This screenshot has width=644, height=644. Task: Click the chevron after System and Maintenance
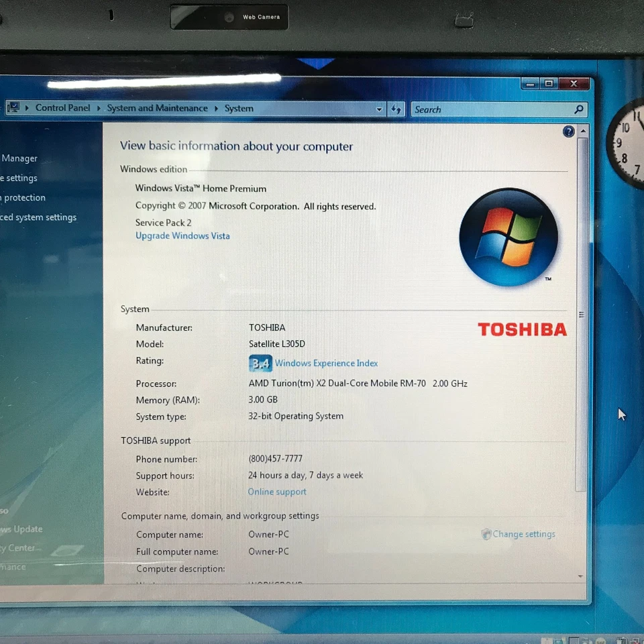click(215, 108)
